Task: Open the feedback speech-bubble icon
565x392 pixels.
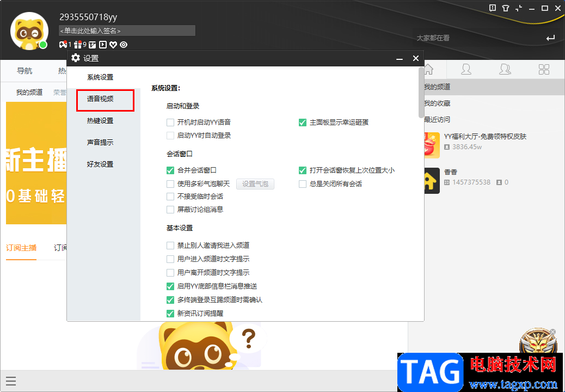Action: coord(493,8)
